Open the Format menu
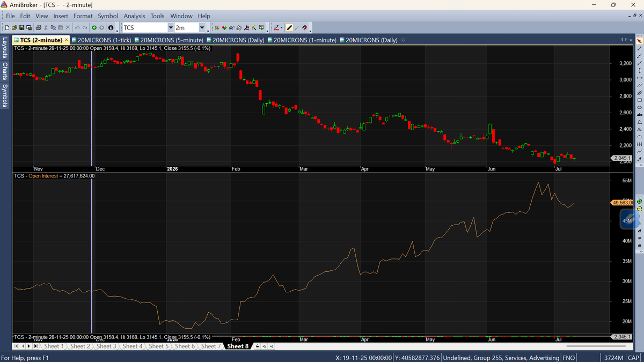Image resolution: width=644 pixels, height=362 pixels. (83, 16)
